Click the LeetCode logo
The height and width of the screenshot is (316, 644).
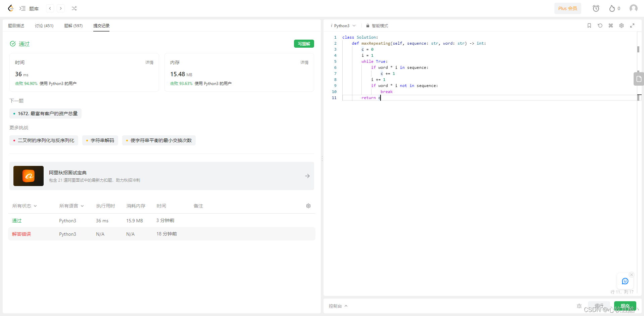(x=10, y=8)
